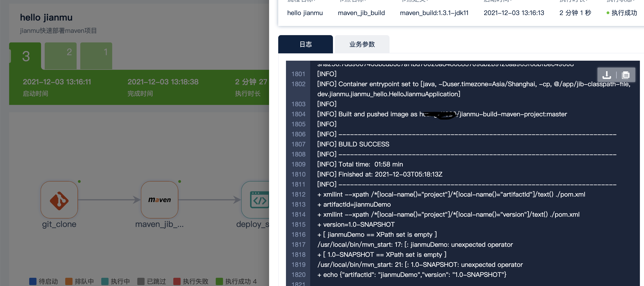Click the Total time 01:58 min line
This screenshot has height=286, width=644.
360,164
